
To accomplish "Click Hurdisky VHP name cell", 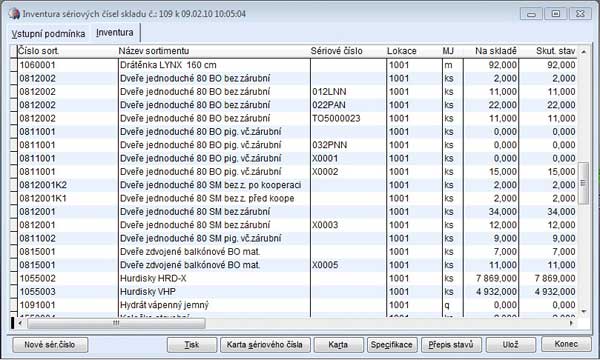I will tap(214, 292).
